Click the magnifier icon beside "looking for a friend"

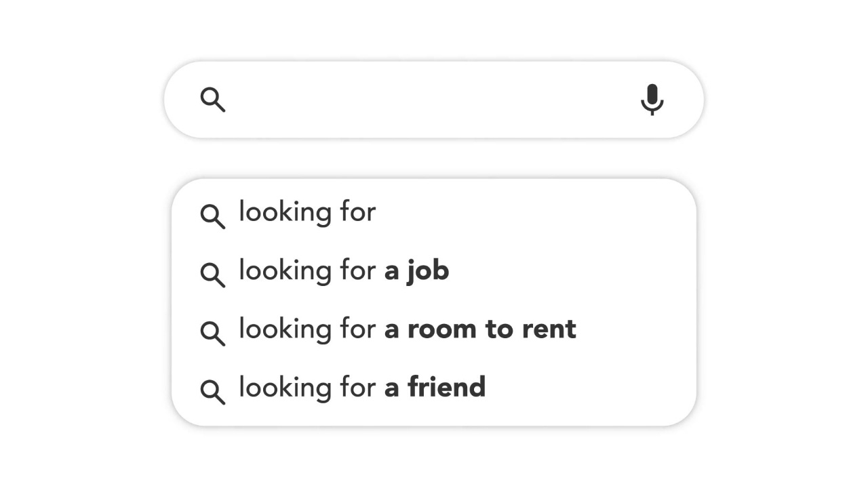tap(213, 392)
